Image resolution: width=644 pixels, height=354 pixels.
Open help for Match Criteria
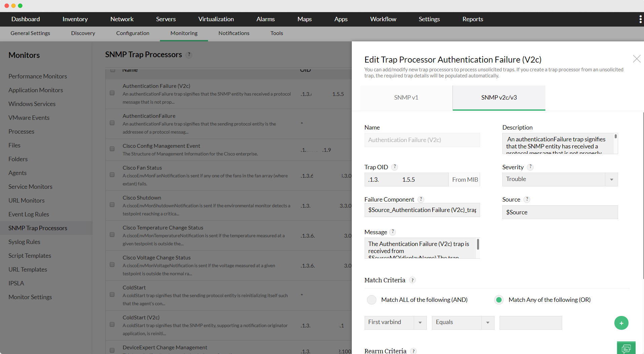[412, 280]
